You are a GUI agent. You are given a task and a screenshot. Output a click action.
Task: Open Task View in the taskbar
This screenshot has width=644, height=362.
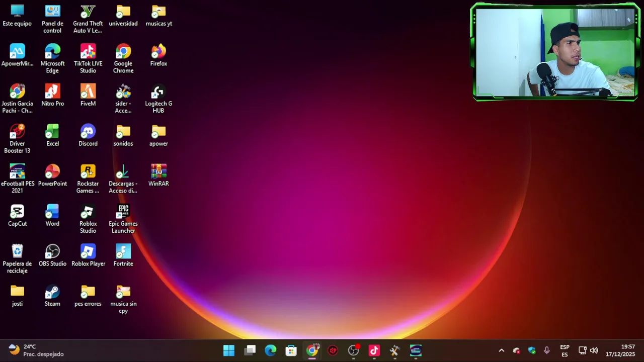coord(250,350)
